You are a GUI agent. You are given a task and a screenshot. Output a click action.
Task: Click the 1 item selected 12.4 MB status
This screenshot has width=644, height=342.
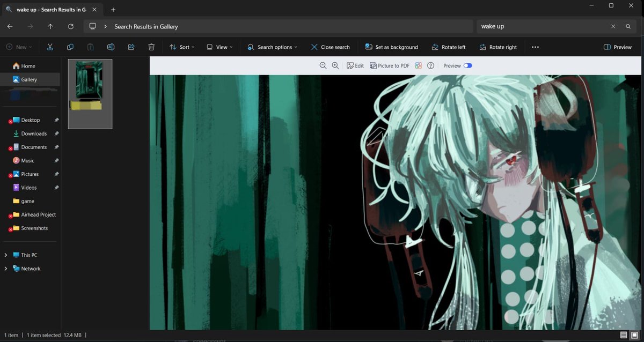click(x=54, y=335)
